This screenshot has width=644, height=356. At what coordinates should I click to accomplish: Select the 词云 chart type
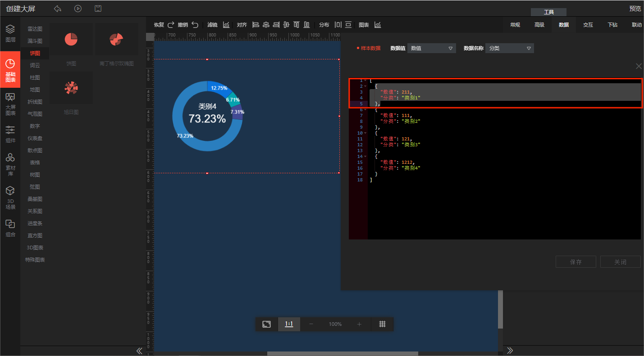click(35, 65)
